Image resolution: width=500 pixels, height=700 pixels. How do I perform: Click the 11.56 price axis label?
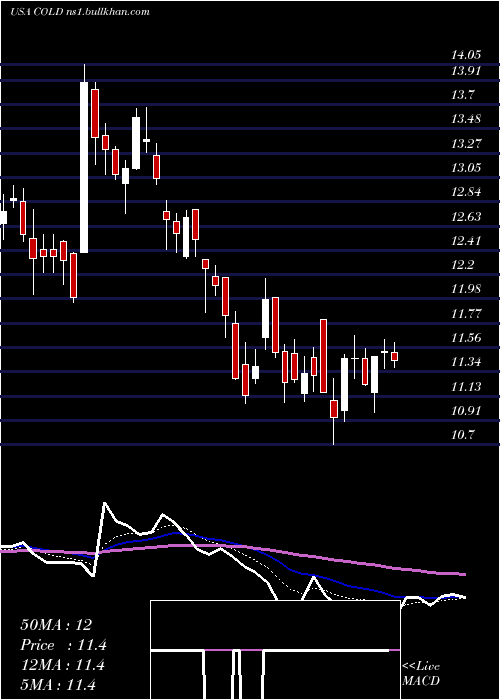(x=466, y=338)
